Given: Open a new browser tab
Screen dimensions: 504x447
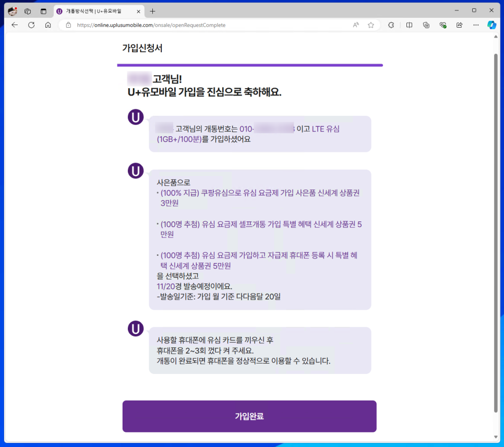Looking at the screenshot, I should (x=153, y=11).
